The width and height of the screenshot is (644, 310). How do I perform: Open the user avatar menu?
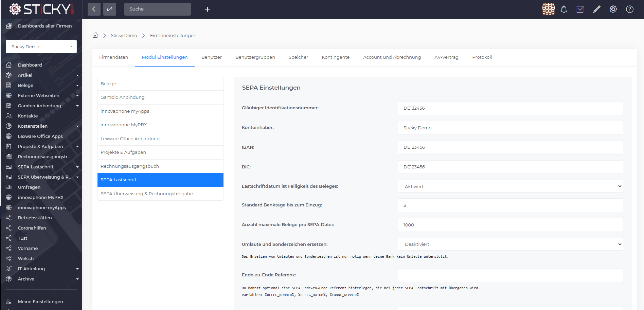point(548,9)
